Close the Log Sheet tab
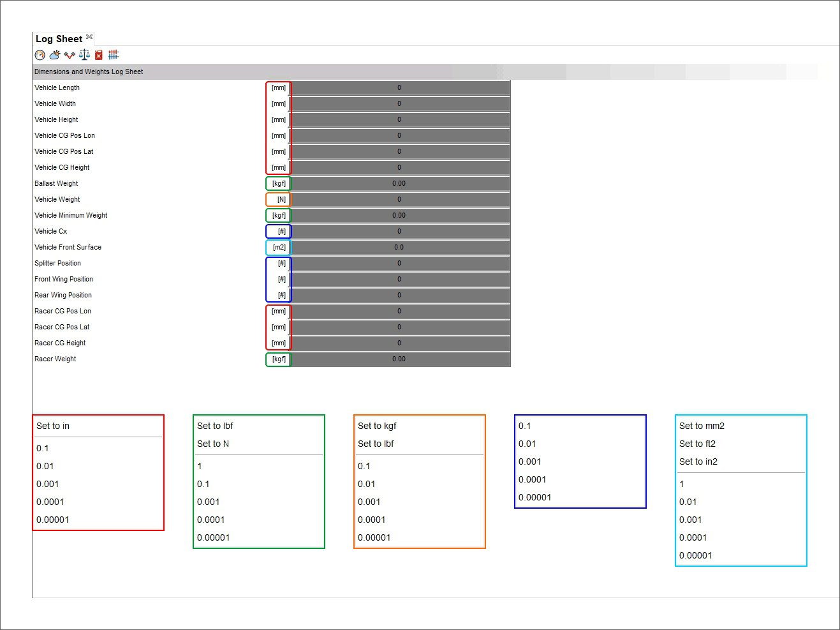 pyautogui.click(x=89, y=37)
